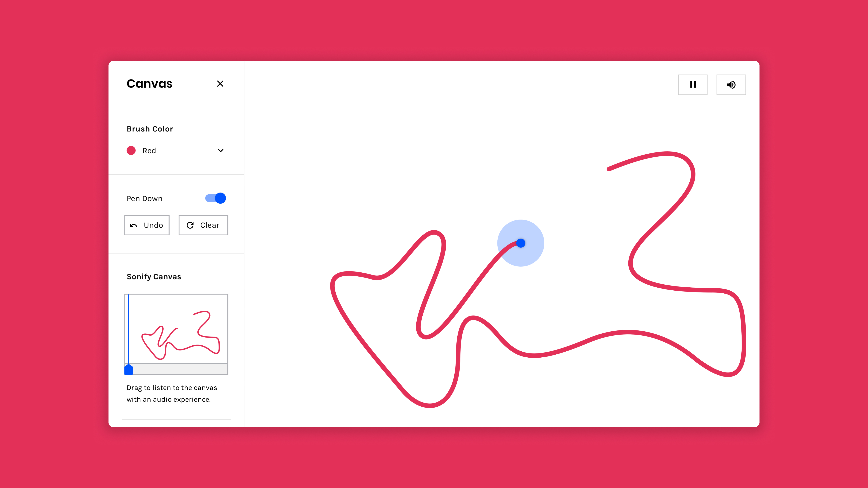
Task: Expand the Brush Color chevron
Action: (x=221, y=151)
